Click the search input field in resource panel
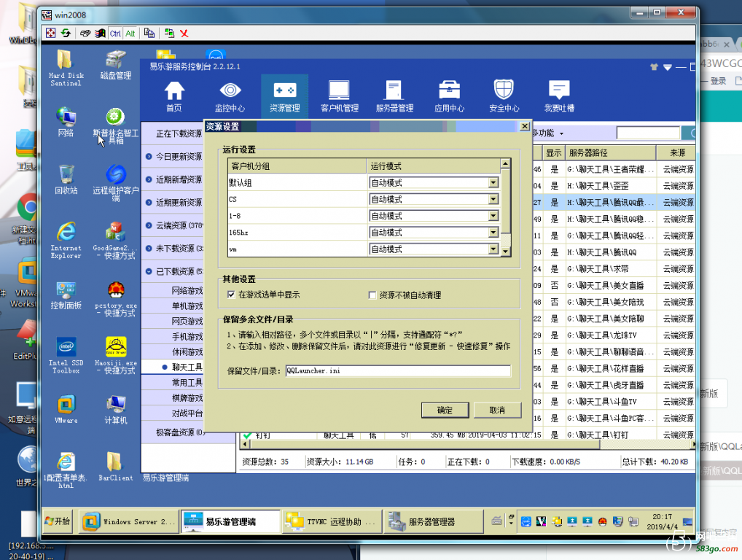 648,133
